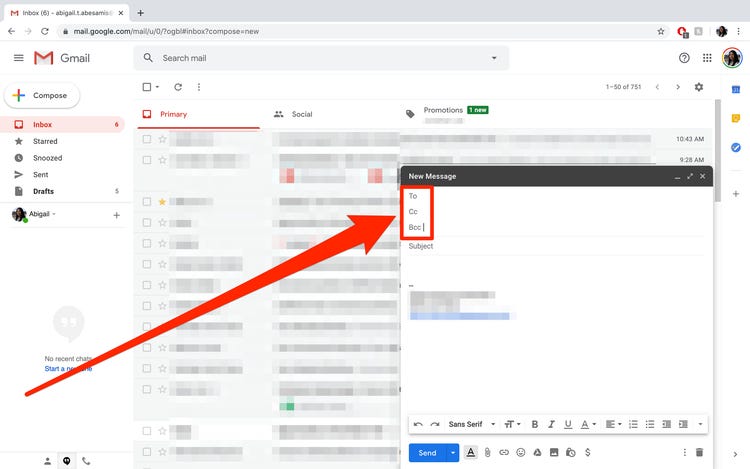
Task: Open Google apps grid icon
Action: (707, 58)
